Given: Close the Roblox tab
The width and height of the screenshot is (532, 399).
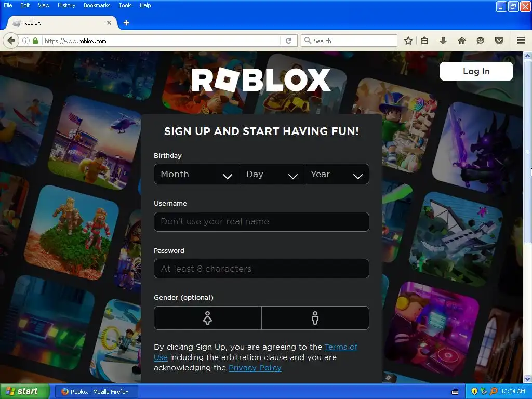Looking at the screenshot, I should click(x=109, y=23).
